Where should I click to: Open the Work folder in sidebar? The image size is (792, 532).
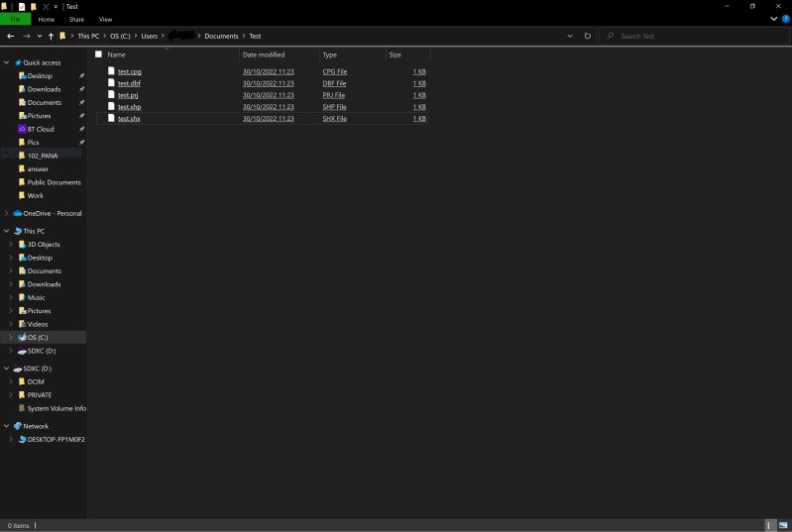[x=36, y=195]
